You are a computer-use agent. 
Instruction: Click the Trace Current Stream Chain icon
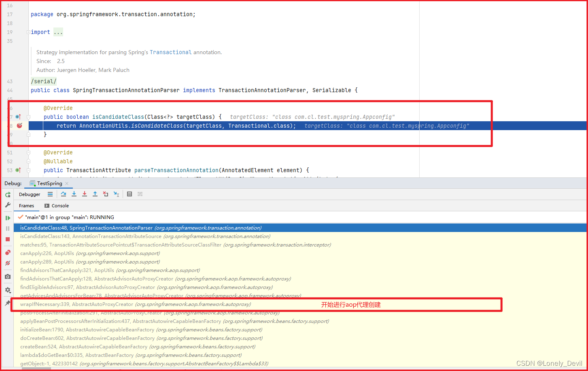[x=140, y=194]
